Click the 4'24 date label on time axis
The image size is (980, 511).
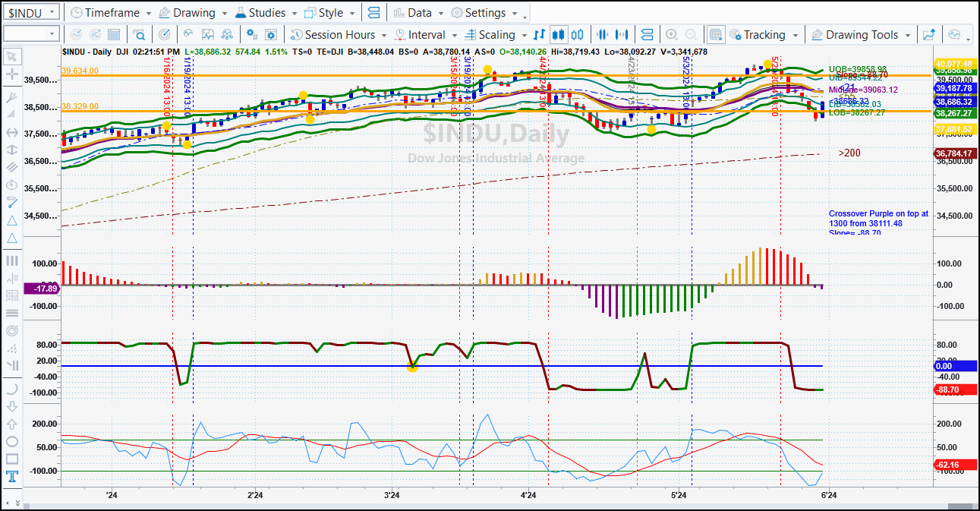(x=528, y=495)
